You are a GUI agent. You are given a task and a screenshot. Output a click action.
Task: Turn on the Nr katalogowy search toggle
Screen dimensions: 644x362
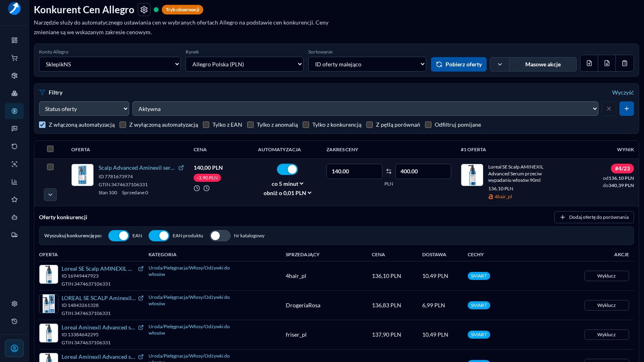(x=220, y=236)
